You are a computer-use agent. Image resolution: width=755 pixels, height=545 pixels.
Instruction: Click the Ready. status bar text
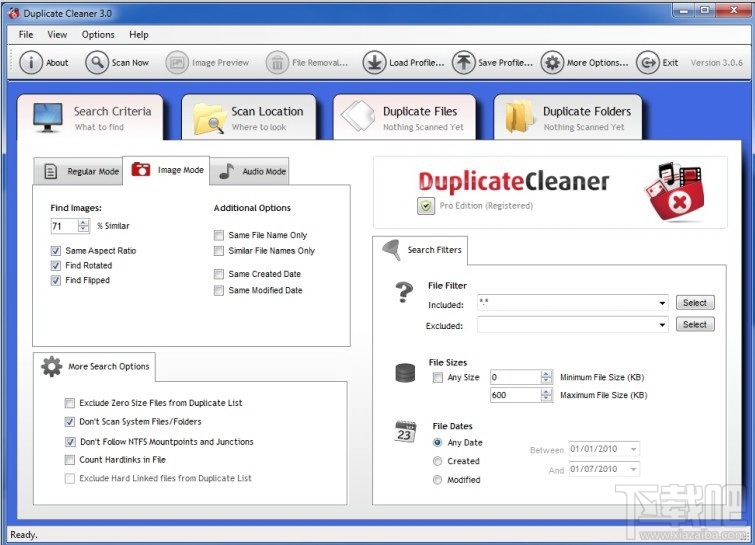[24, 534]
